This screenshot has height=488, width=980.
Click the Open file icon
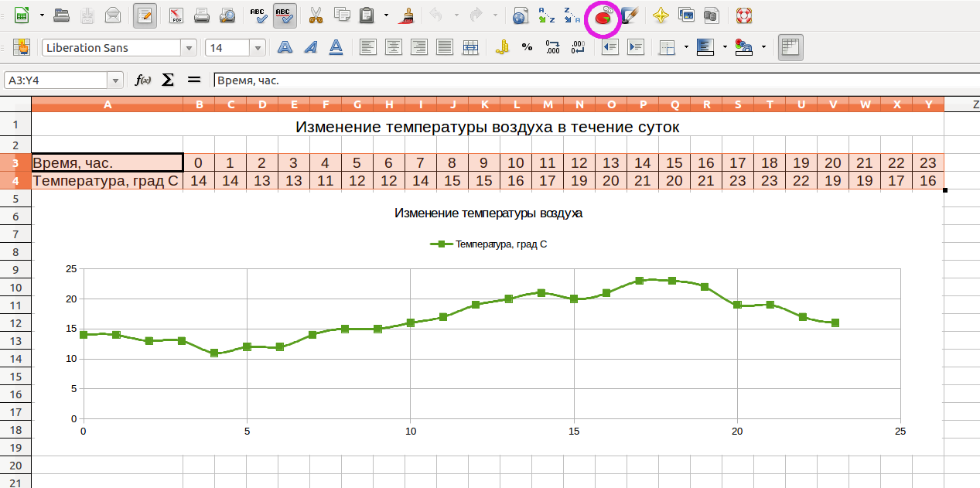pos(62,15)
